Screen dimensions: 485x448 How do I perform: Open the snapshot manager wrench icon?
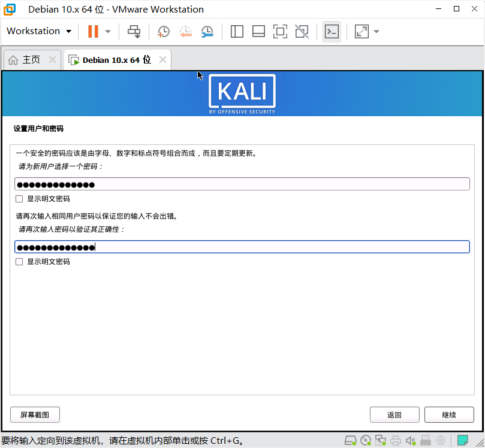(207, 32)
